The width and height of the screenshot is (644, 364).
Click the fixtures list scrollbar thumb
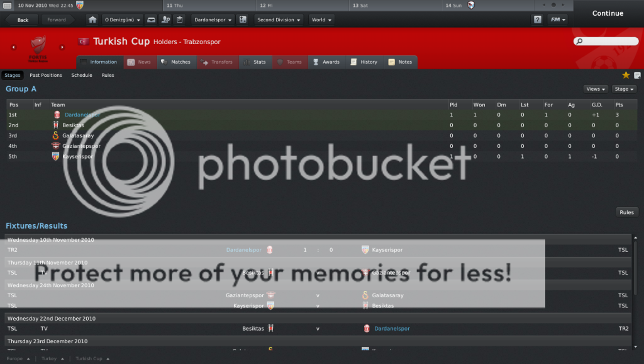[x=635, y=268]
